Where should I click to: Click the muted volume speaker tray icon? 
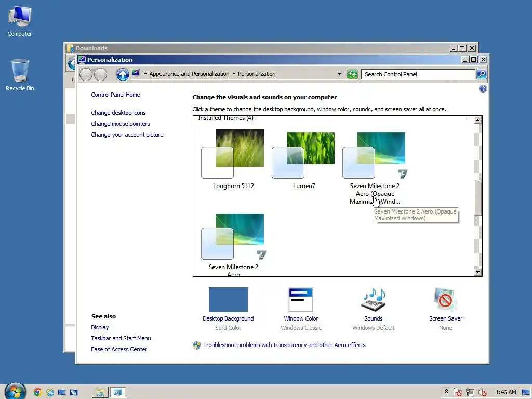click(x=482, y=393)
